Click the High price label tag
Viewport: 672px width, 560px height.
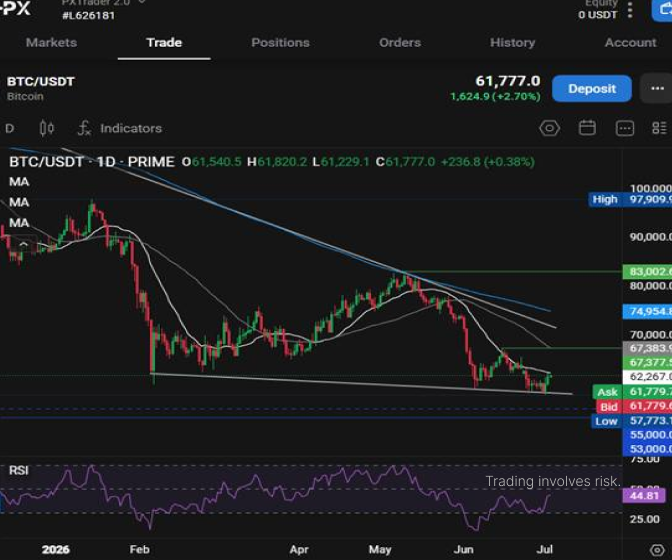(x=605, y=200)
